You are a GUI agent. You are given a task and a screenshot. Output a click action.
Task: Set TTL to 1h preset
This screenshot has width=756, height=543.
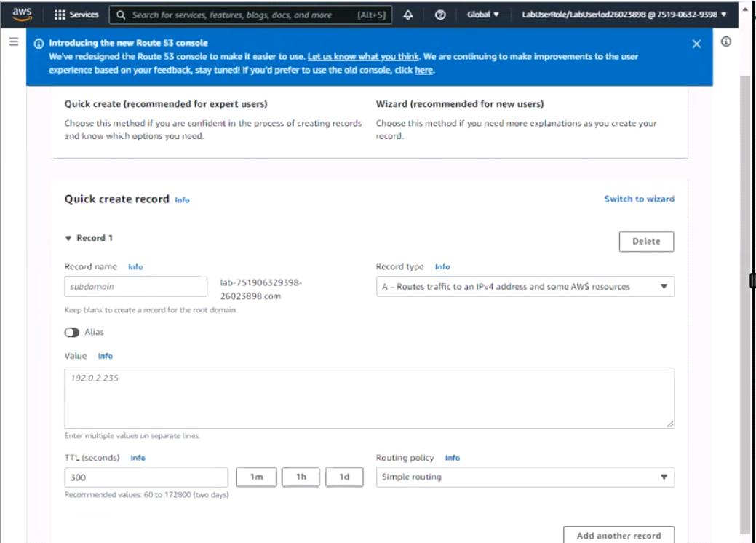point(301,477)
